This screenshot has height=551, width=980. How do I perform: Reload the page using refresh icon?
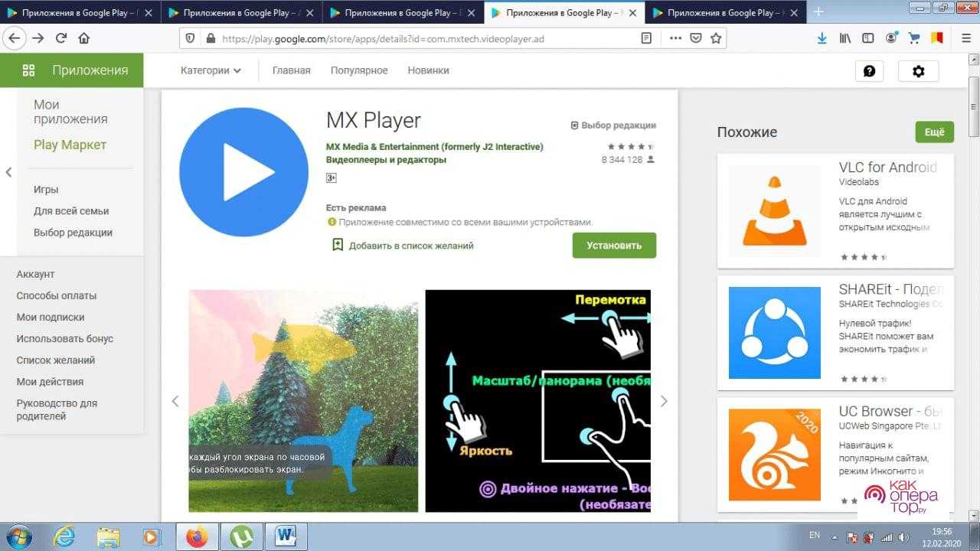click(x=61, y=38)
